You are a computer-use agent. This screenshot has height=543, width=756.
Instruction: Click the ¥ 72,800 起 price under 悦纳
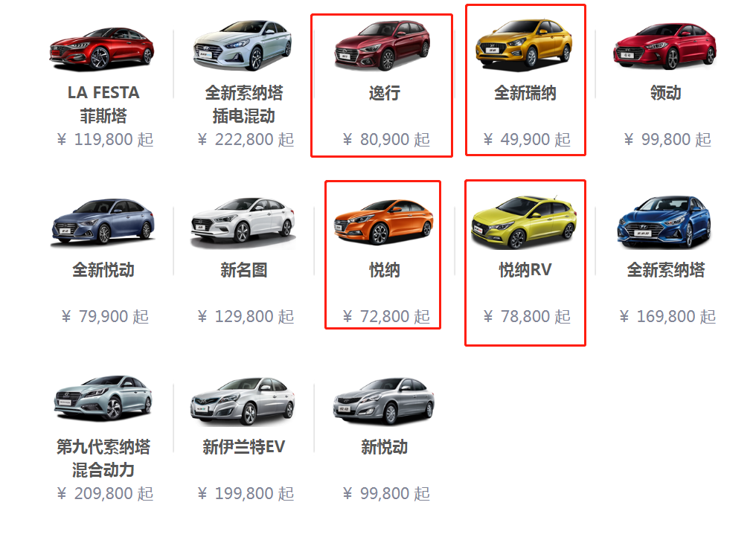[x=385, y=316]
